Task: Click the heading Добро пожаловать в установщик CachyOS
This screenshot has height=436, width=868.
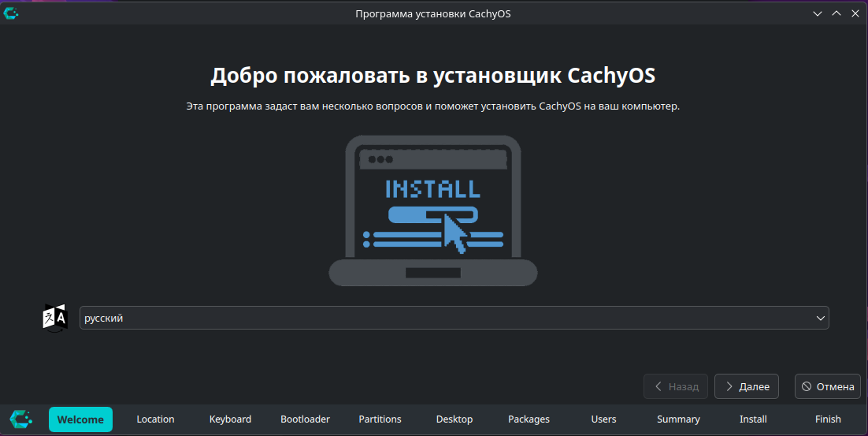Action: click(x=433, y=76)
